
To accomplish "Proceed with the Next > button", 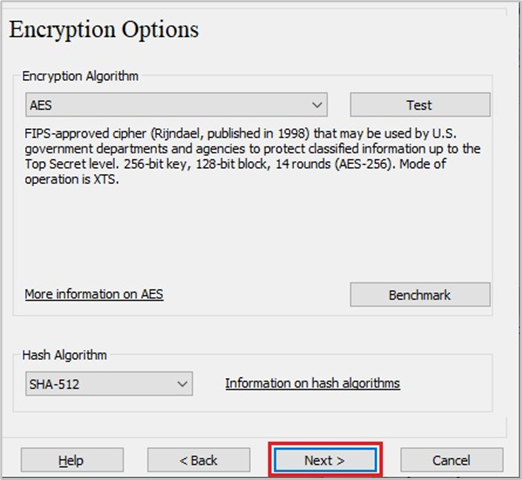I will coord(325,460).
